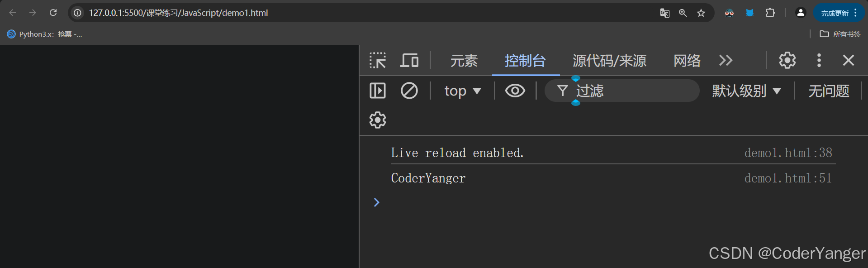
Task: Switch to the 源代码/来源 tab
Action: pyautogui.click(x=610, y=60)
